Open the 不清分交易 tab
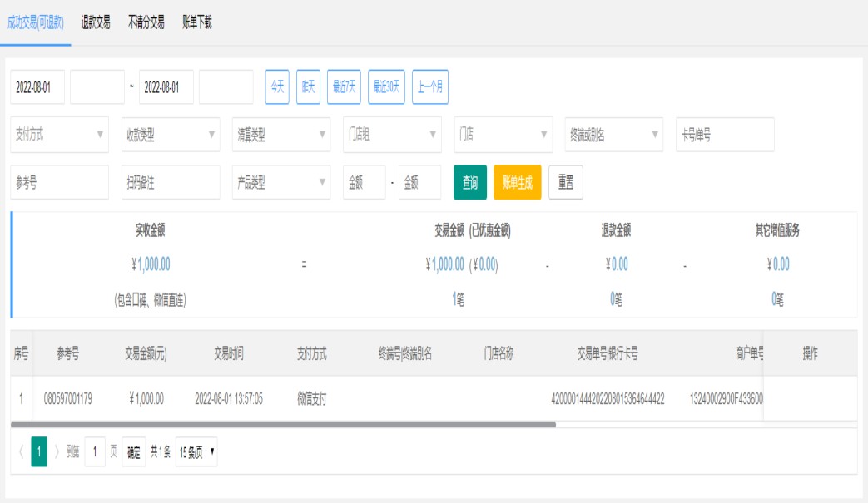868x503 pixels. [146, 22]
